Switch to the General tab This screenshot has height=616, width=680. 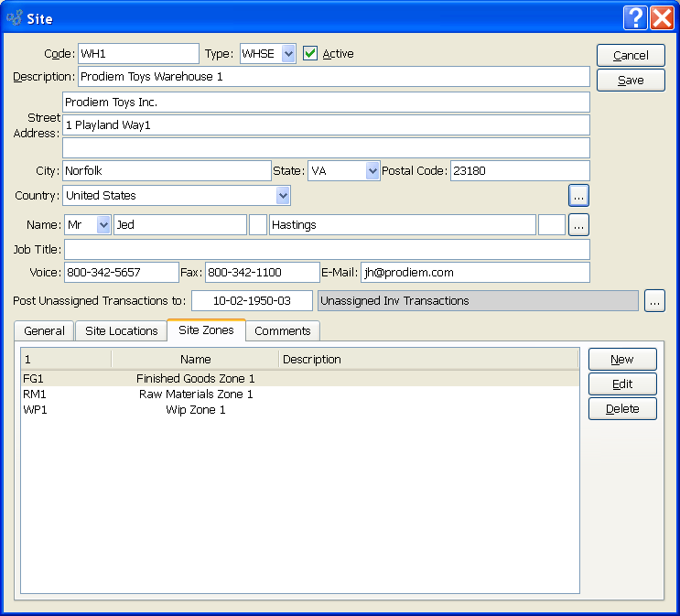coord(44,331)
